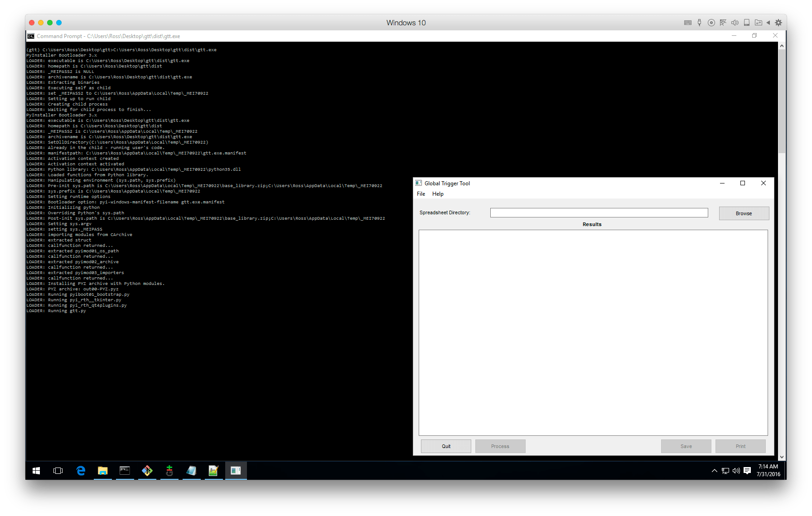Click the Quit button
812x516 pixels.
click(446, 446)
